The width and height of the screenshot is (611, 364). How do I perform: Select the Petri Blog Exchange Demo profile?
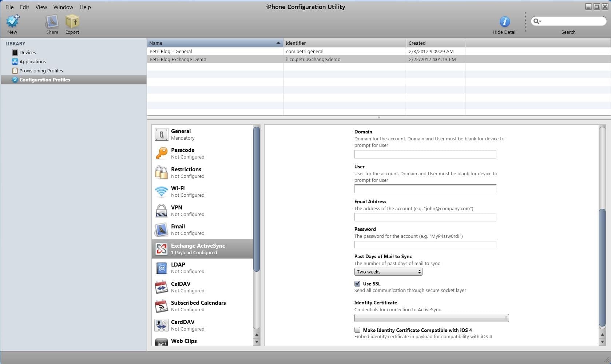178,59
